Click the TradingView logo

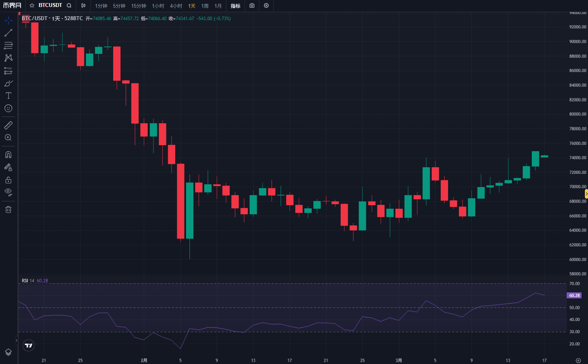29,345
